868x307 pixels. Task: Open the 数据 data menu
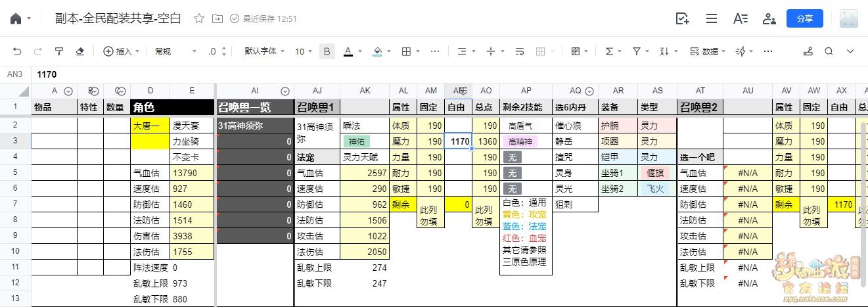[x=708, y=51]
